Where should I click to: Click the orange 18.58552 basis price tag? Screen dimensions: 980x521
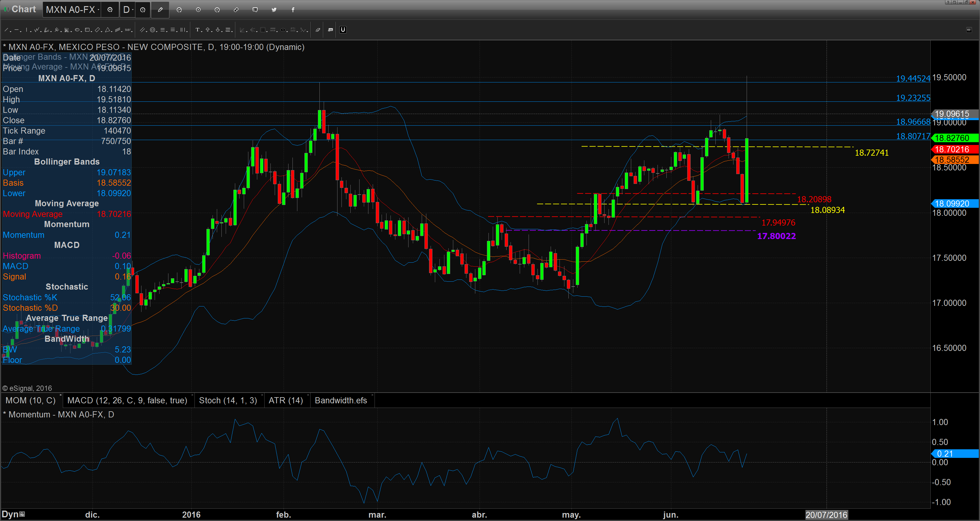955,160
